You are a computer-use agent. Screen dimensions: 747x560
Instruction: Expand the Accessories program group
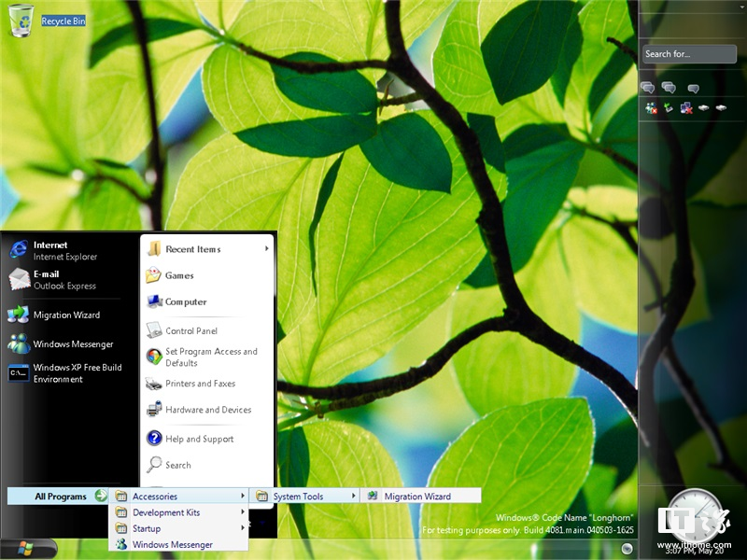tap(179, 497)
